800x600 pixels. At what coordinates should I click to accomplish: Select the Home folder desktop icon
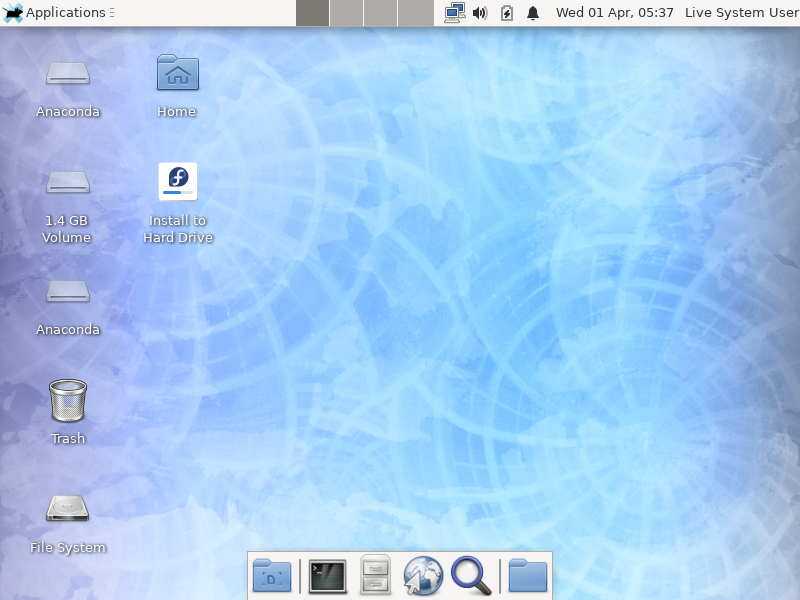point(178,73)
